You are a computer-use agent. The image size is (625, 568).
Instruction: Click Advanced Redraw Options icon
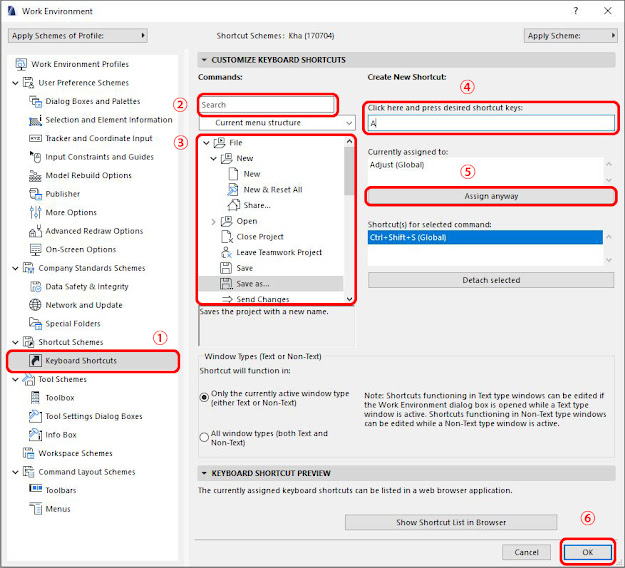click(x=35, y=231)
